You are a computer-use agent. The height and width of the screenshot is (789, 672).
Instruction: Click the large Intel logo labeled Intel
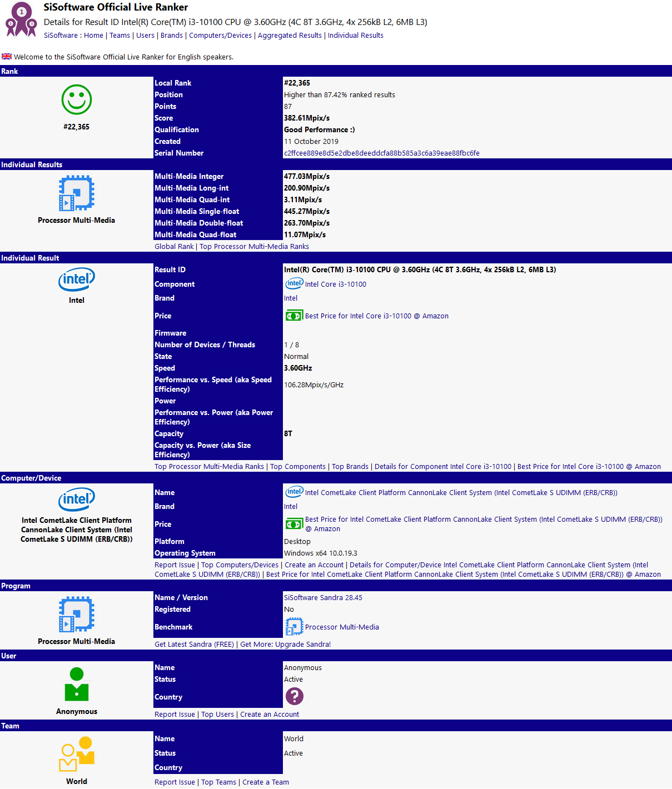(x=77, y=279)
